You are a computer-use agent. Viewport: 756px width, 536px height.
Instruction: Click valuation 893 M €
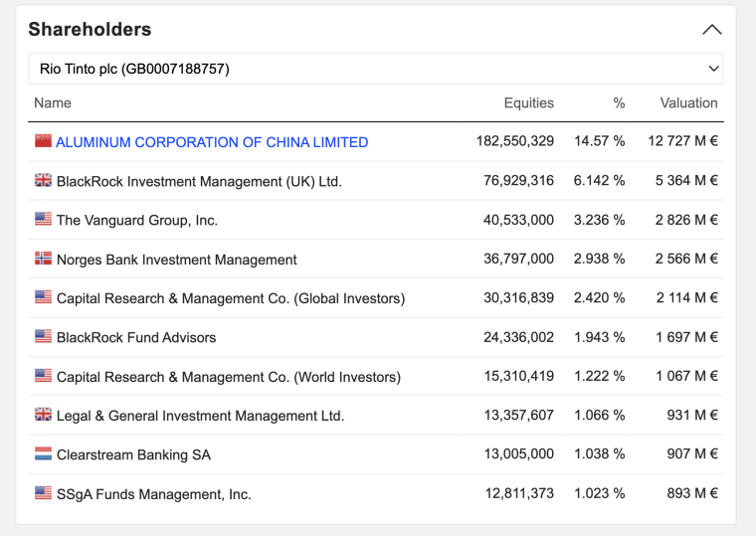click(x=692, y=493)
